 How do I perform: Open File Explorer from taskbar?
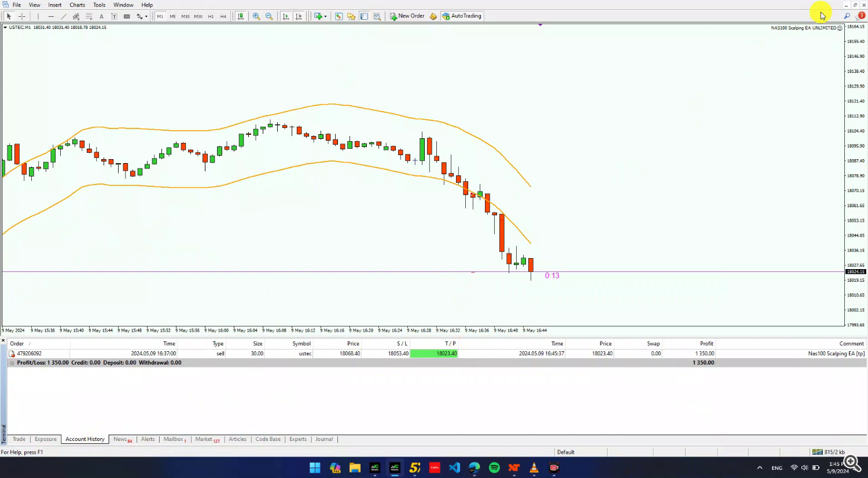(x=355, y=468)
